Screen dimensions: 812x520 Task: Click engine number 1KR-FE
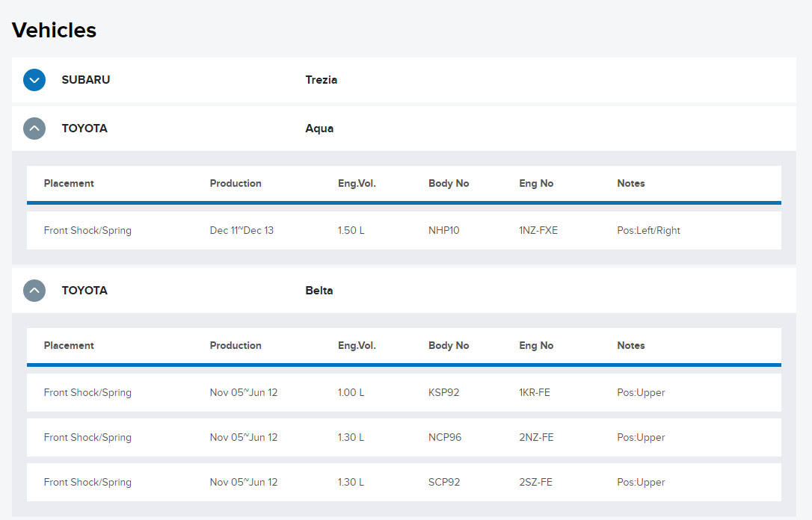click(x=535, y=392)
